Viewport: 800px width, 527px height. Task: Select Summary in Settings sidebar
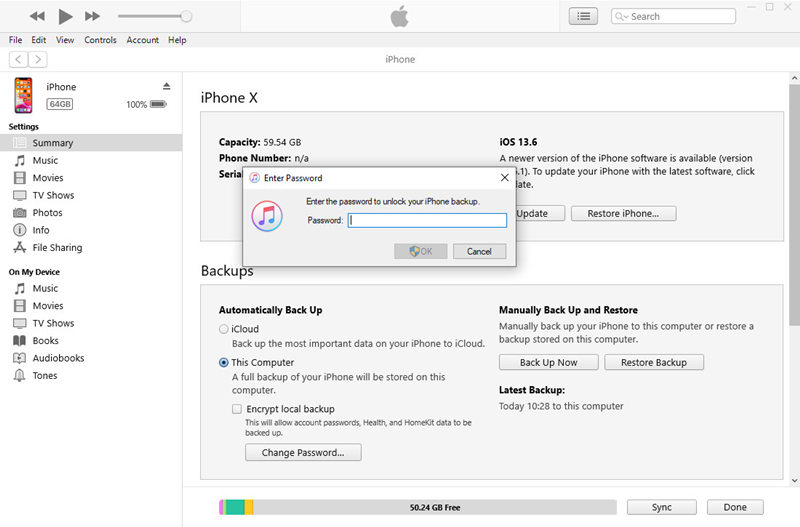[x=91, y=143]
